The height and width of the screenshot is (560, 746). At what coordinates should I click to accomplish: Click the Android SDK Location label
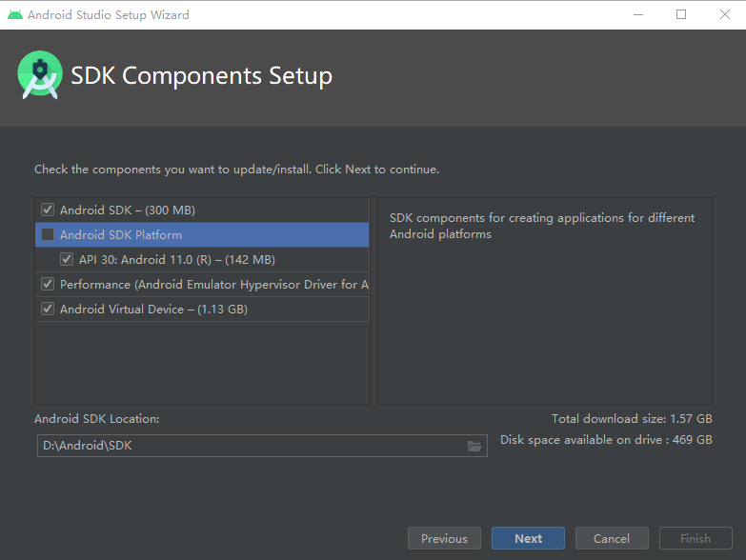97,419
